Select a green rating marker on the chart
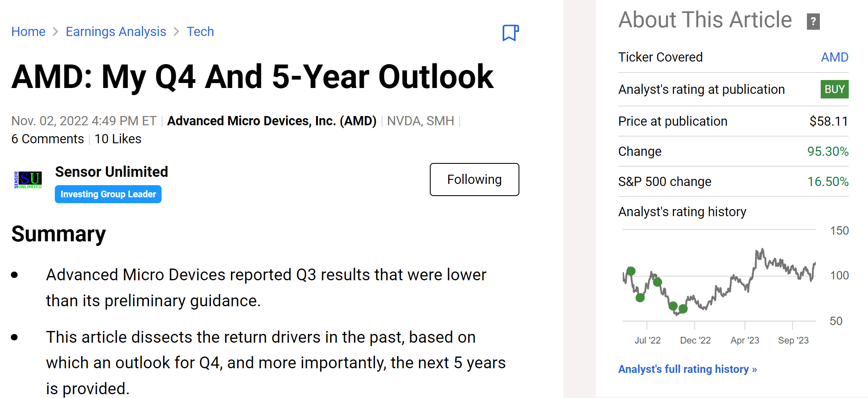Screen dimensions: 868x398 (x=631, y=271)
